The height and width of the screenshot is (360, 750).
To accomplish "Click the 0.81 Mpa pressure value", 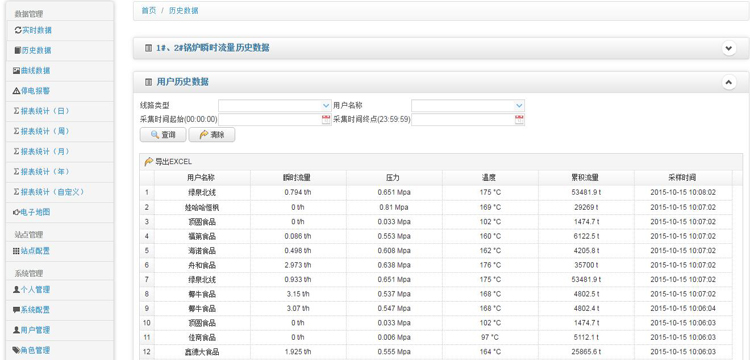I will click(x=393, y=207).
